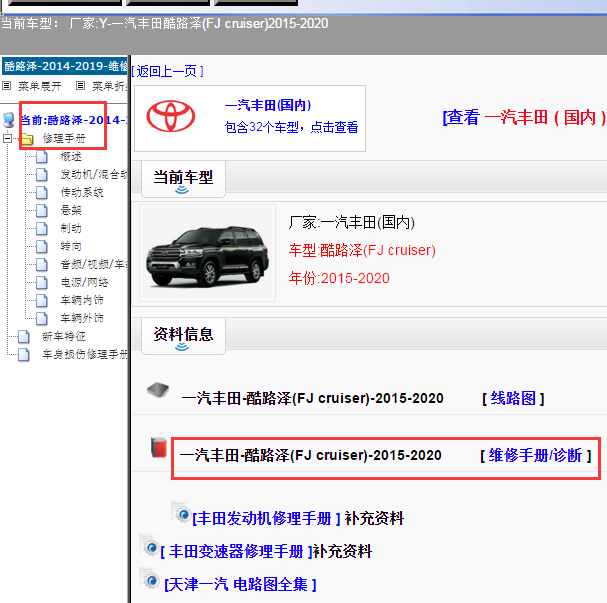Open 制动 in the tree

pos(71,228)
